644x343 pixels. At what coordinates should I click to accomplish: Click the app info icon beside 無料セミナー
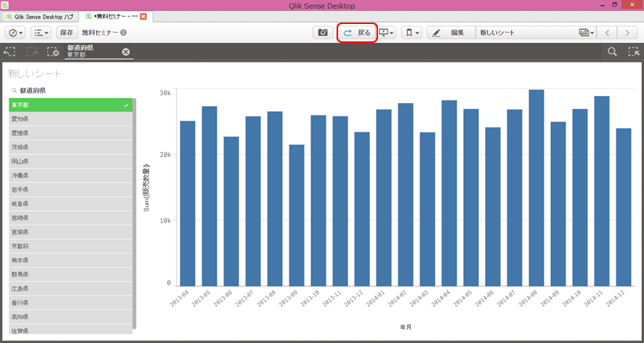pyautogui.click(x=124, y=33)
